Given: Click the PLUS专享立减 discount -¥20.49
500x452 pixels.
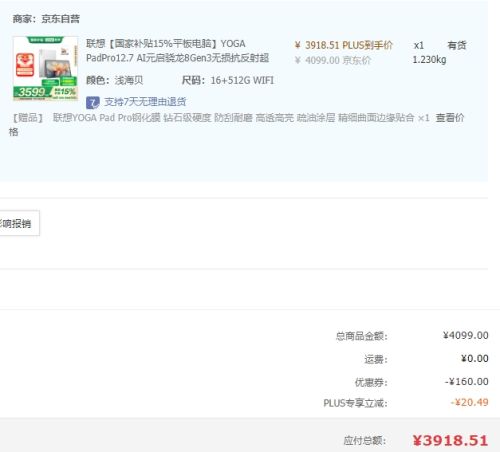Looking at the screenshot, I should (x=469, y=402).
